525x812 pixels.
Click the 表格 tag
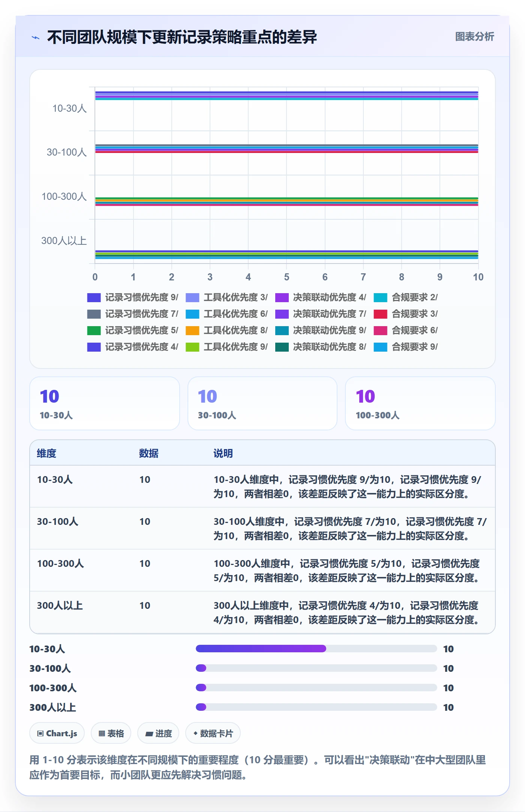[111, 733]
